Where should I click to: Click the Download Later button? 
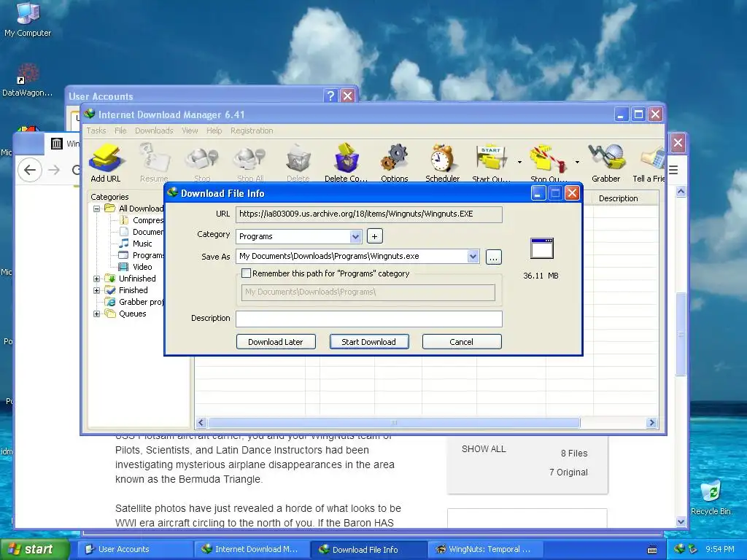[x=275, y=342]
